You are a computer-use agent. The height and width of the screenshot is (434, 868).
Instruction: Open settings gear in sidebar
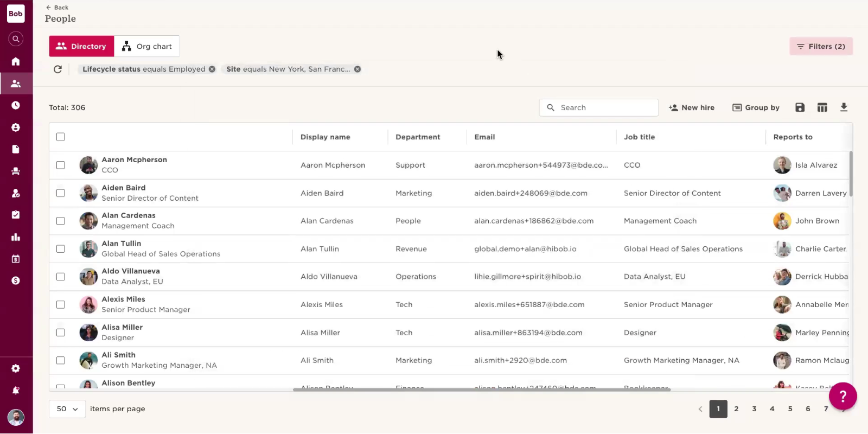pos(16,368)
